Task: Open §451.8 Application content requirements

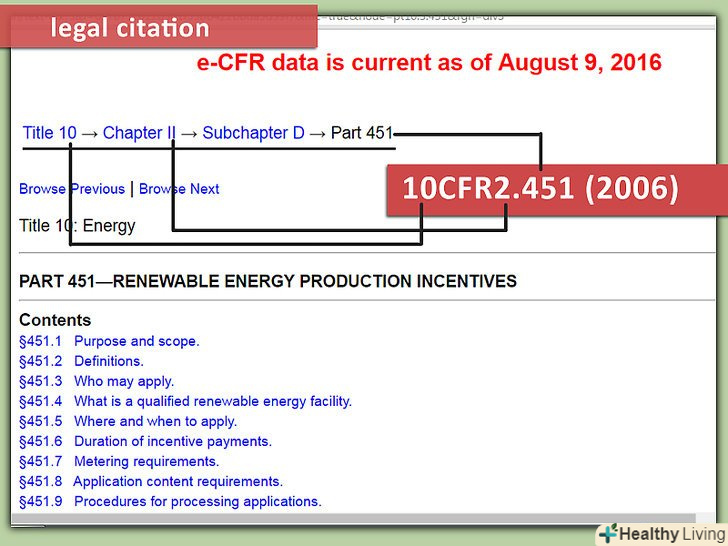Action: click(151, 481)
